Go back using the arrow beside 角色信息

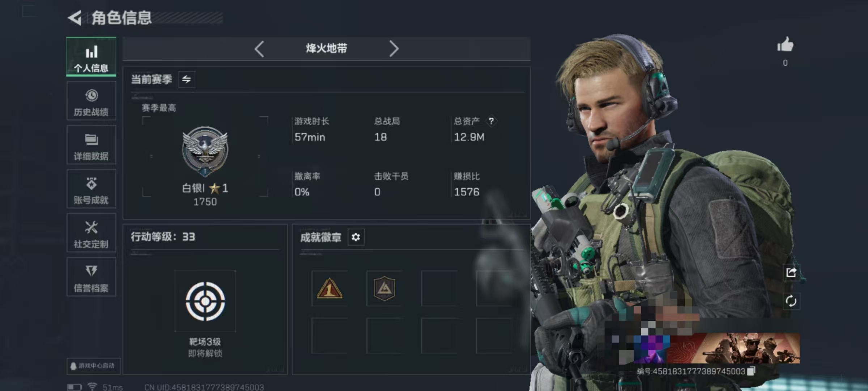click(75, 18)
